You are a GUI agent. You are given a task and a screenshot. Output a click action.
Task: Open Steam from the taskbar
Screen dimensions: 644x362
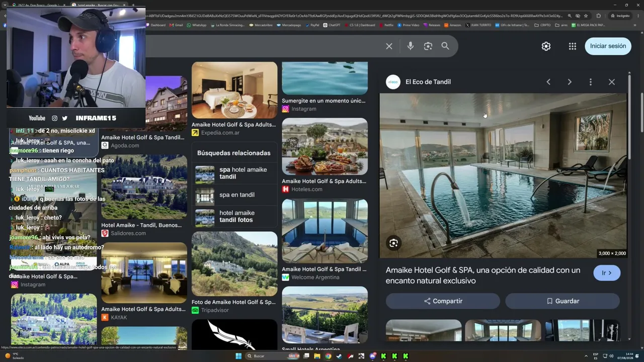pyautogui.click(x=339, y=356)
